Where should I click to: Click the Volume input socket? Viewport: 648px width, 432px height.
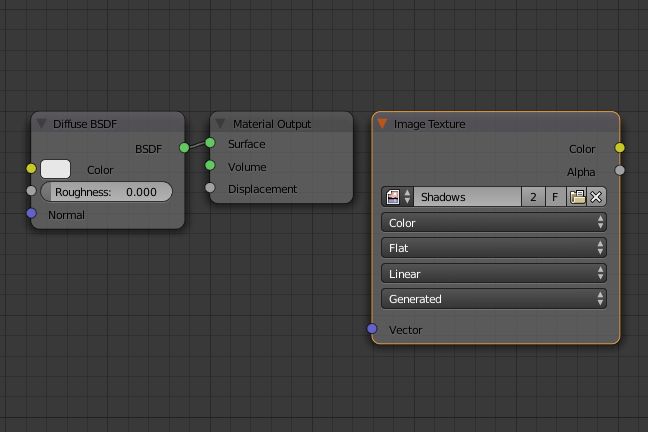(x=210, y=165)
